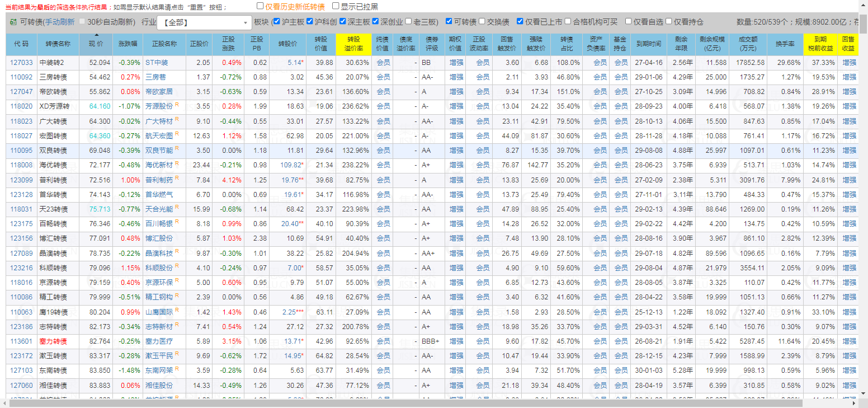Click the R badge next to 东南网架
Viewport: 868px width, 408px height.
[x=177, y=368]
